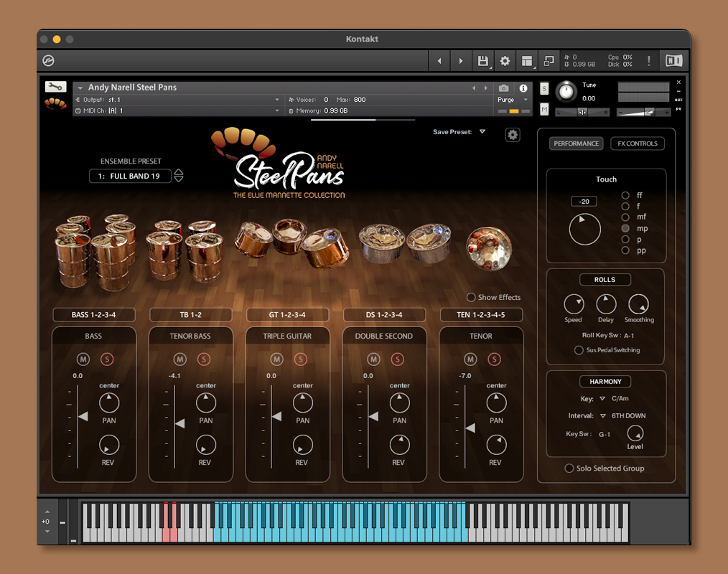Viewport: 728px width, 574px height.
Task: Toggle Sus Pedal Switching
Action: click(579, 350)
